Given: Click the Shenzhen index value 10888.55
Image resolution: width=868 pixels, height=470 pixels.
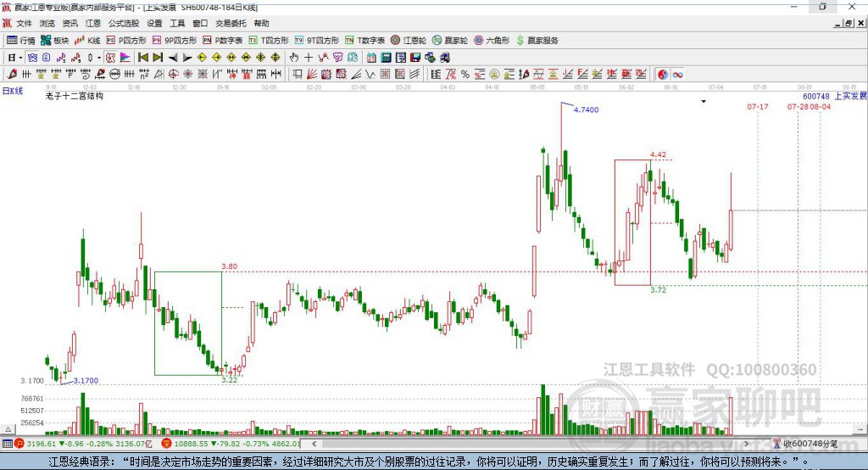Looking at the screenshot, I should click(192, 444).
